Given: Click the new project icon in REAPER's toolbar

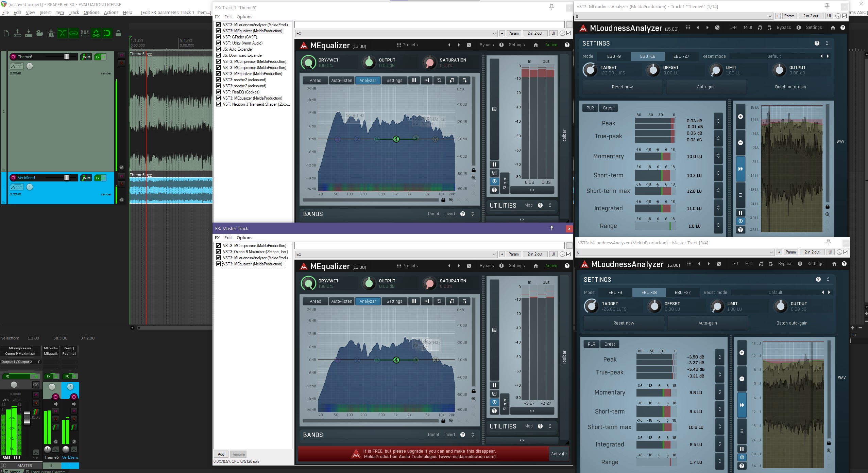Looking at the screenshot, I should pos(6,33).
